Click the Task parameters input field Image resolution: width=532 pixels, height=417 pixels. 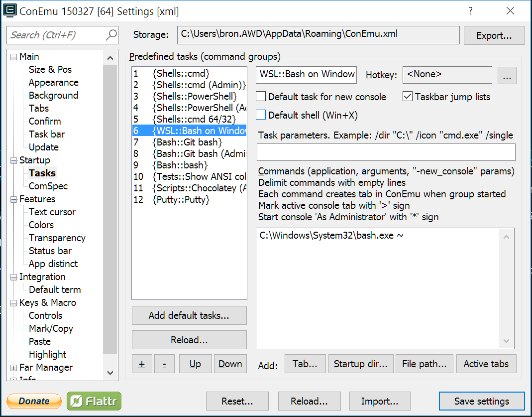(386, 152)
